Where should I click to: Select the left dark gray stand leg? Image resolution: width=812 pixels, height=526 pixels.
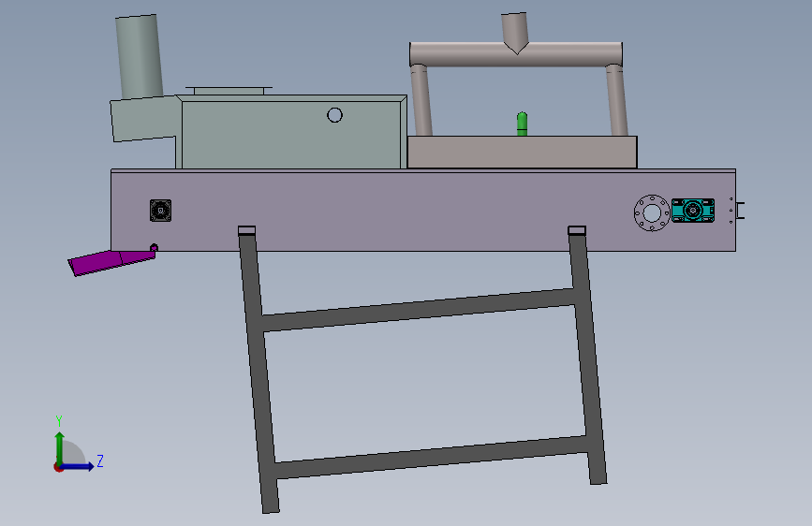(258, 373)
